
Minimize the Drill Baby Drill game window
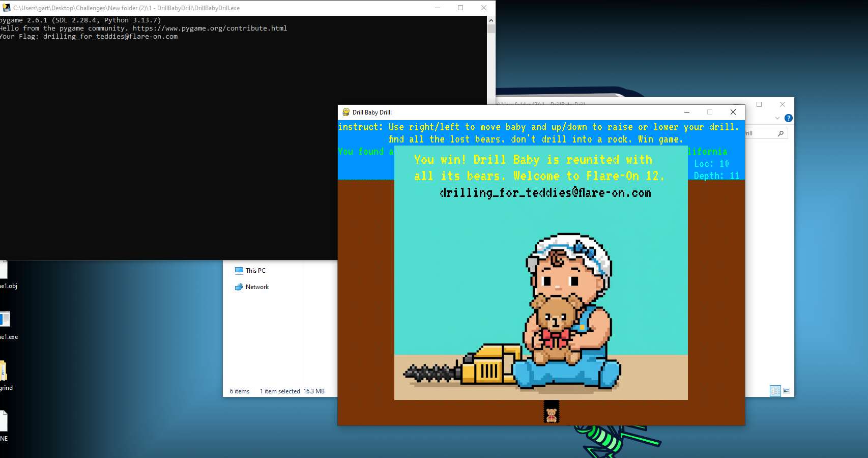pyautogui.click(x=687, y=112)
